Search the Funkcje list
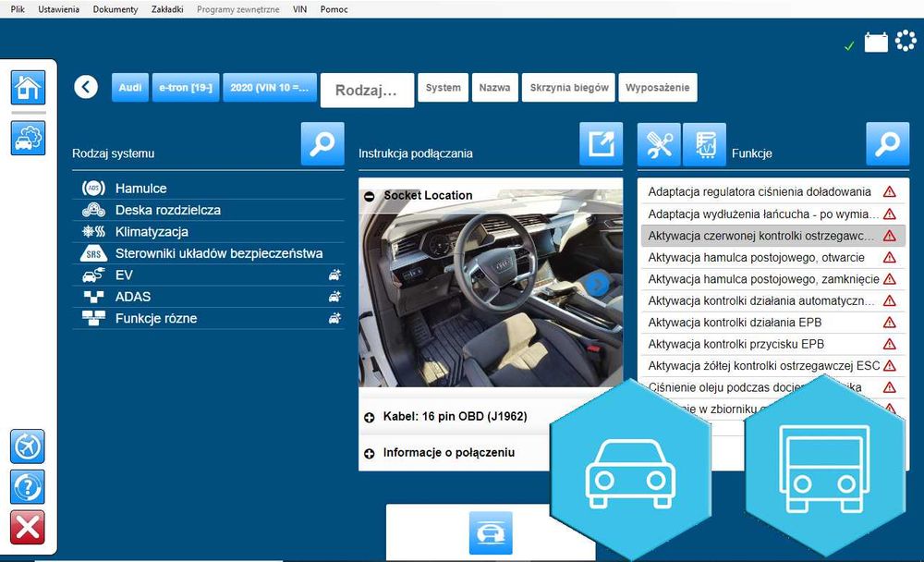The width and height of the screenshot is (924, 562). point(887,144)
